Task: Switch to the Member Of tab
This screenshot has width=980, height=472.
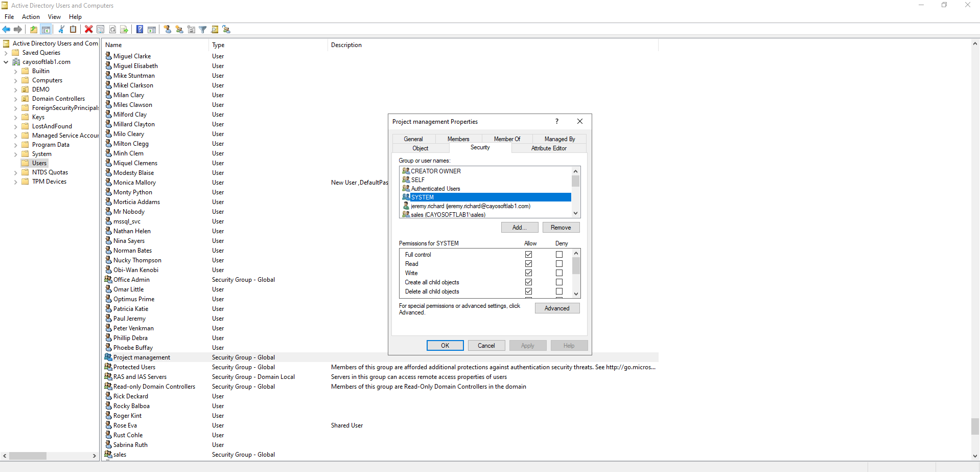Action: coord(507,139)
